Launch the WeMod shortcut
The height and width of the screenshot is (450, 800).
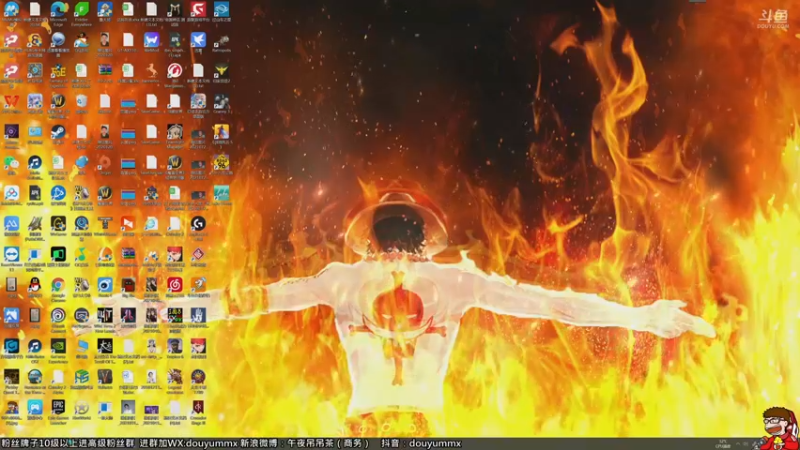(x=152, y=40)
